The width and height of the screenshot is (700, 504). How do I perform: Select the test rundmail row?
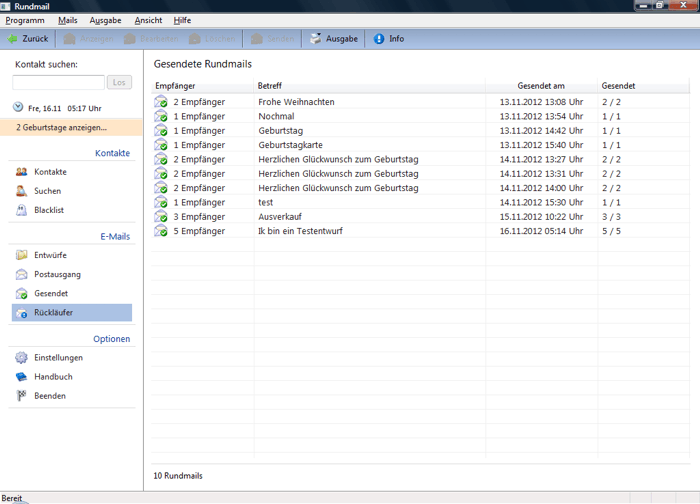pyautogui.click(x=421, y=203)
